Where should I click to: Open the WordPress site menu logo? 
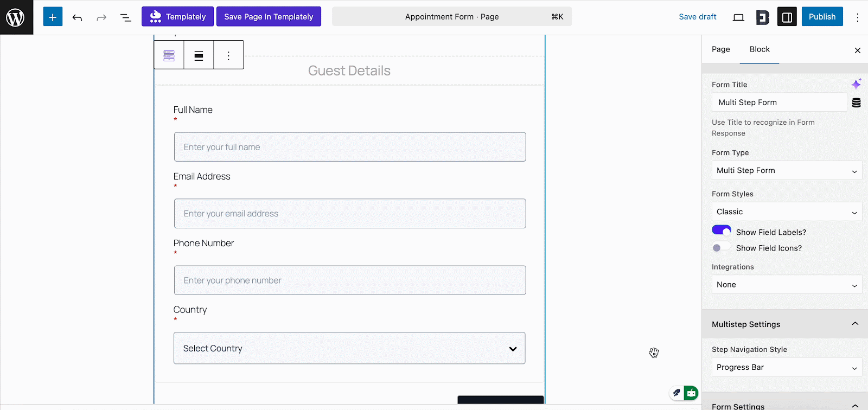(16, 17)
